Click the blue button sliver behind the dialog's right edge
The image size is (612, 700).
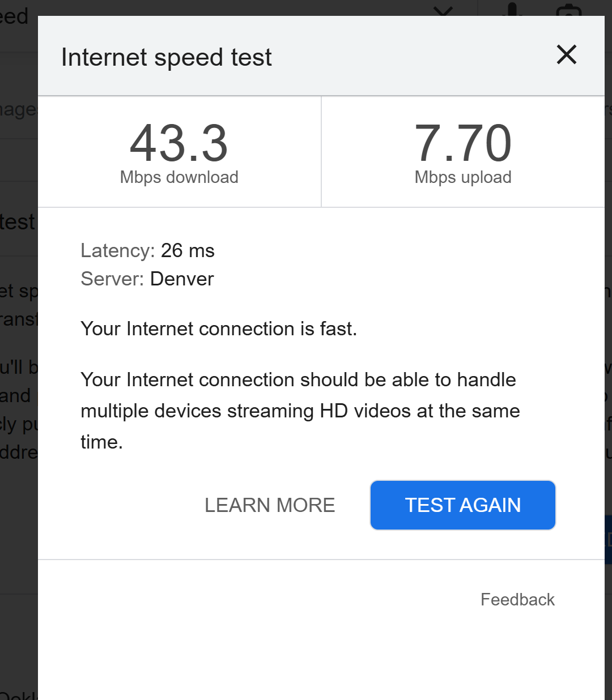(x=608, y=539)
